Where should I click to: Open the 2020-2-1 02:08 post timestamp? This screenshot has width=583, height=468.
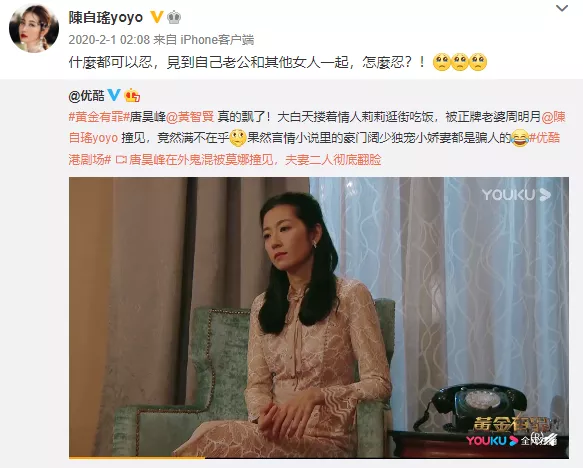(x=109, y=39)
